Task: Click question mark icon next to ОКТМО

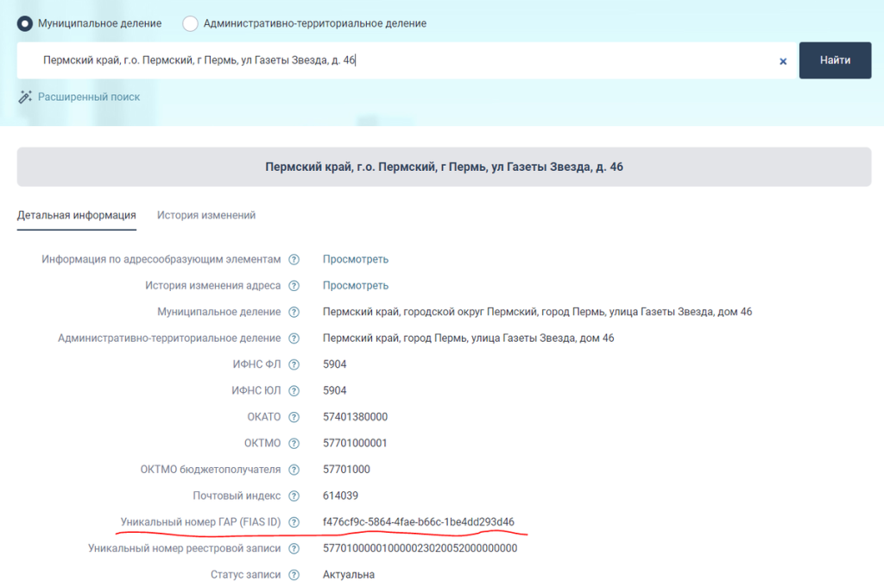Action: [294, 444]
